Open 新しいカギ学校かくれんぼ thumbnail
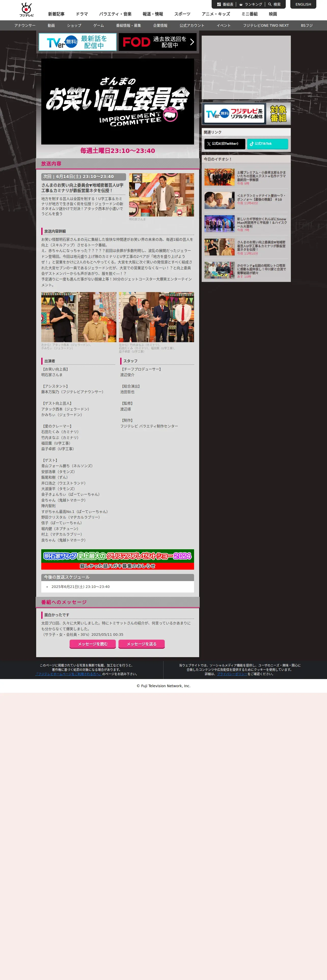The height and width of the screenshot is (980, 327). coord(219,224)
